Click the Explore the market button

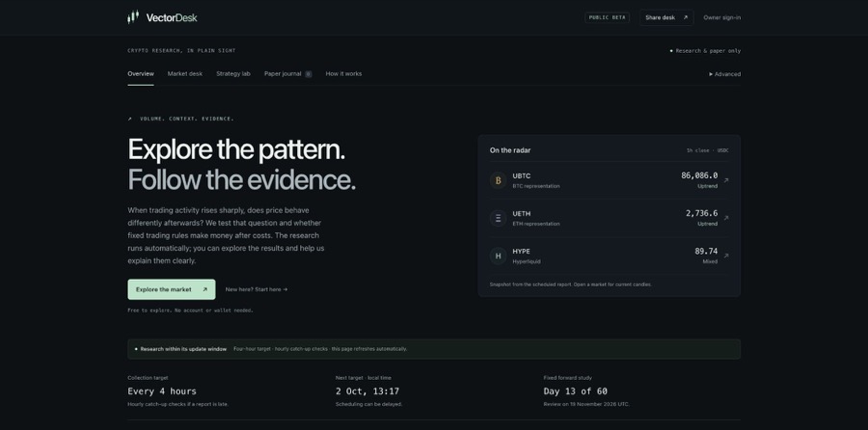pos(172,289)
